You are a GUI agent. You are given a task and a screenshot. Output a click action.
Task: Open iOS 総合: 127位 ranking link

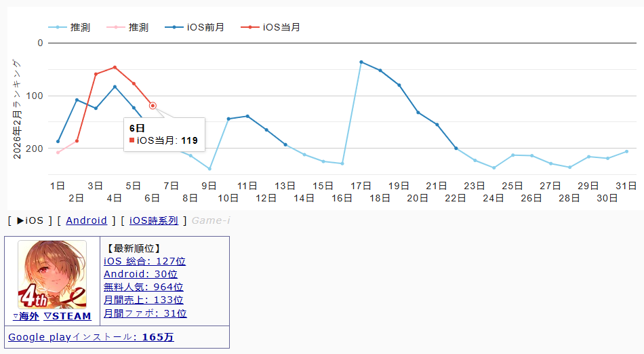(x=144, y=261)
